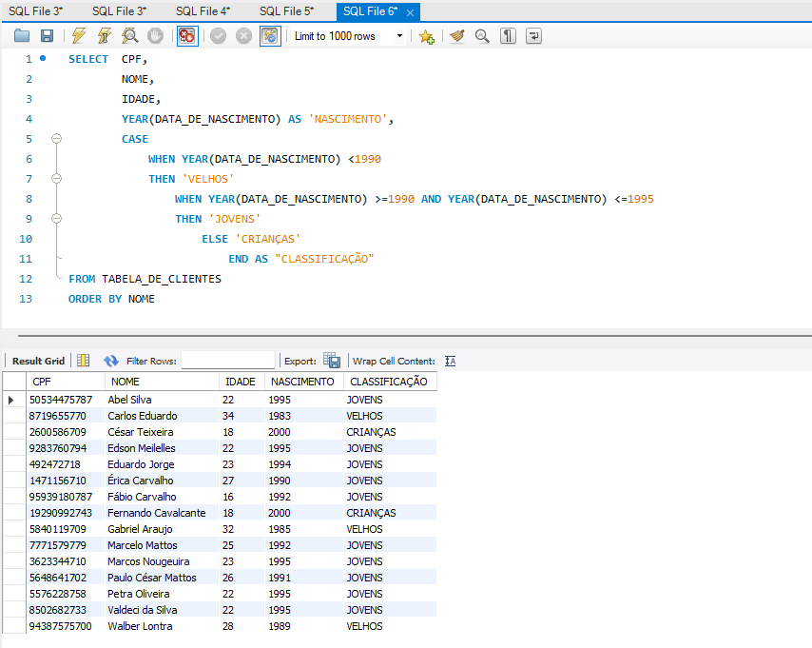This screenshot has height=648, width=812.
Task: Execute statement under cursor lightning icon
Action: pyautogui.click(x=104, y=36)
